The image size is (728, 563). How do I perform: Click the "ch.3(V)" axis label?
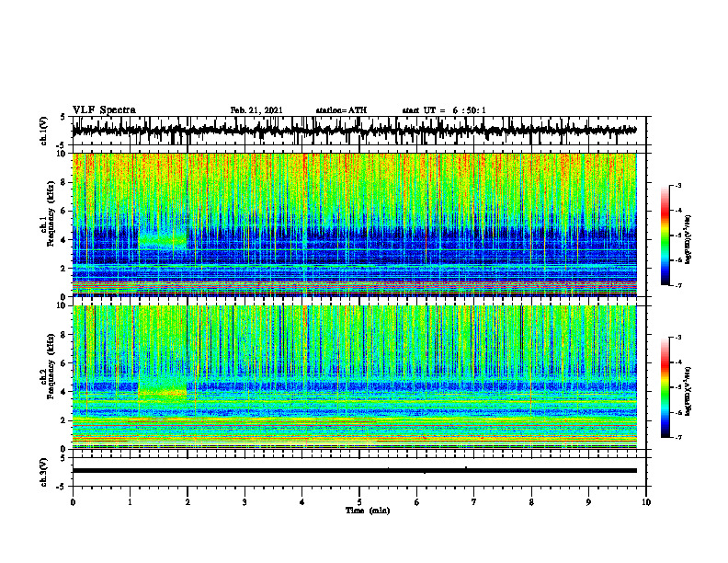tap(43, 472)
